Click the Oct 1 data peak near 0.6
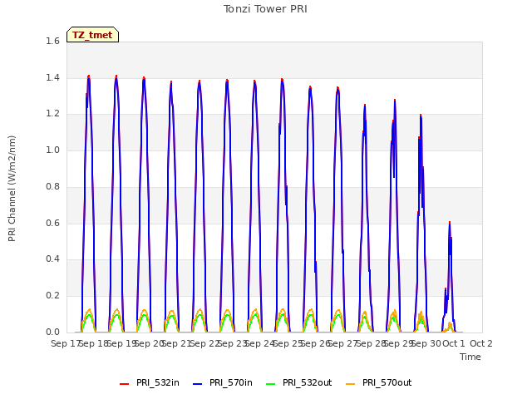Screen dimensions: 532x399 tap(450, 223)
